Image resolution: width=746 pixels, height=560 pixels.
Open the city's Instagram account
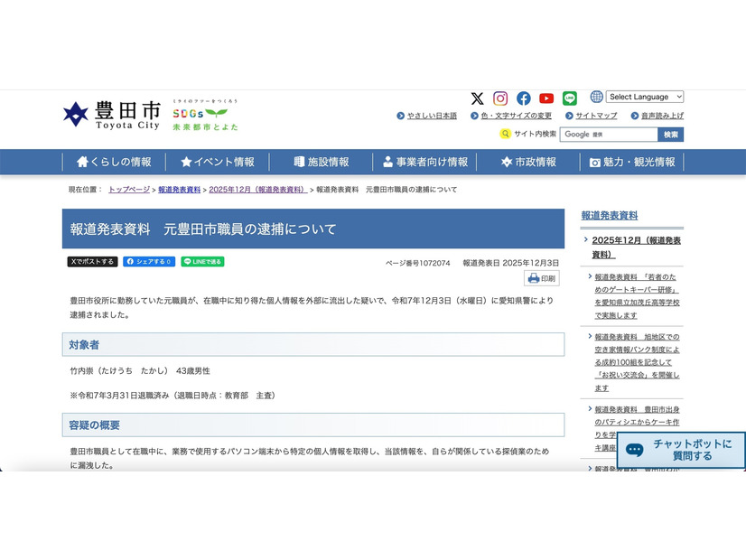[x=500, y=98]
